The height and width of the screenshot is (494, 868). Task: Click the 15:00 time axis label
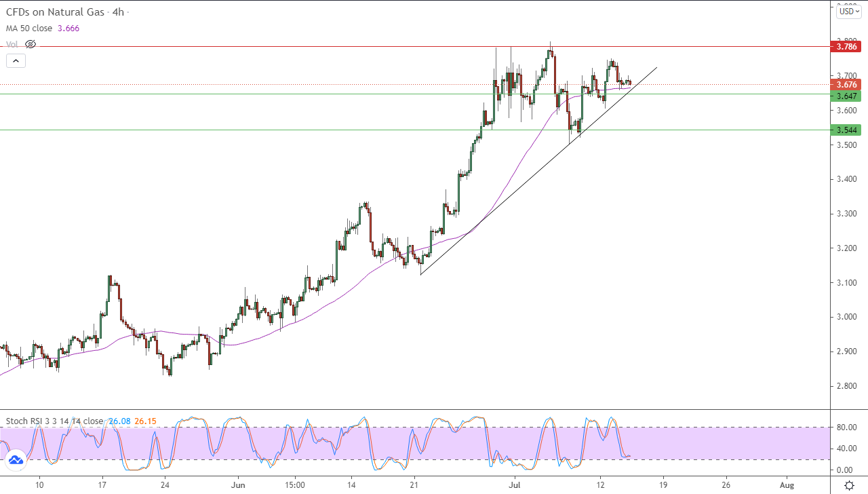coord(295,486)
